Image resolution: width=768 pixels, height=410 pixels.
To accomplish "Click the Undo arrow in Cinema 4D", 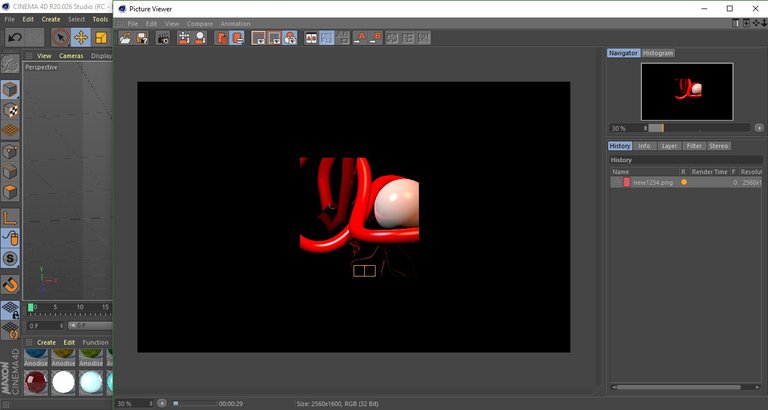I will pos(15,38).
